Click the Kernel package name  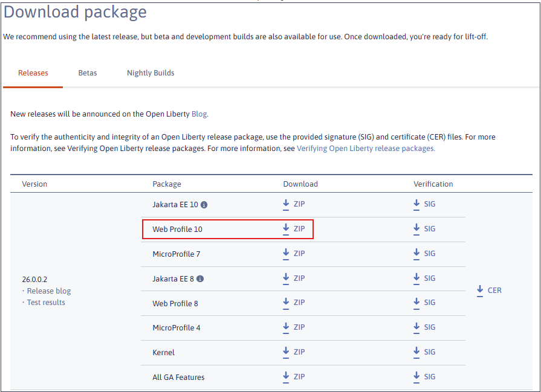164,353
